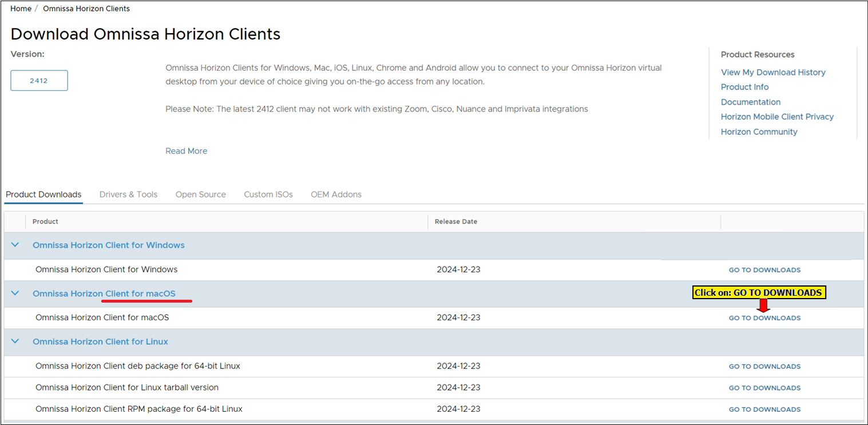868x425 pixels.
Task: Click the Product Resources heading
Action: pyautogui.click(x=758, y=54)
